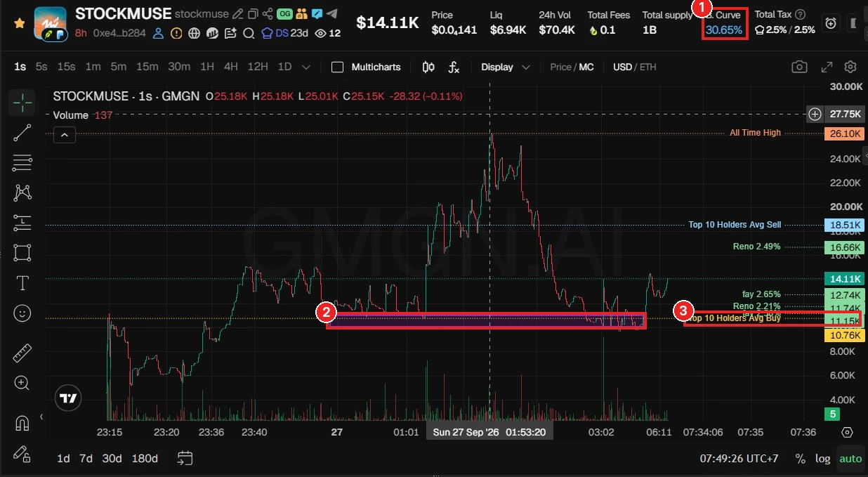
Task: Set range to 7d
Action: click(86, 459)
